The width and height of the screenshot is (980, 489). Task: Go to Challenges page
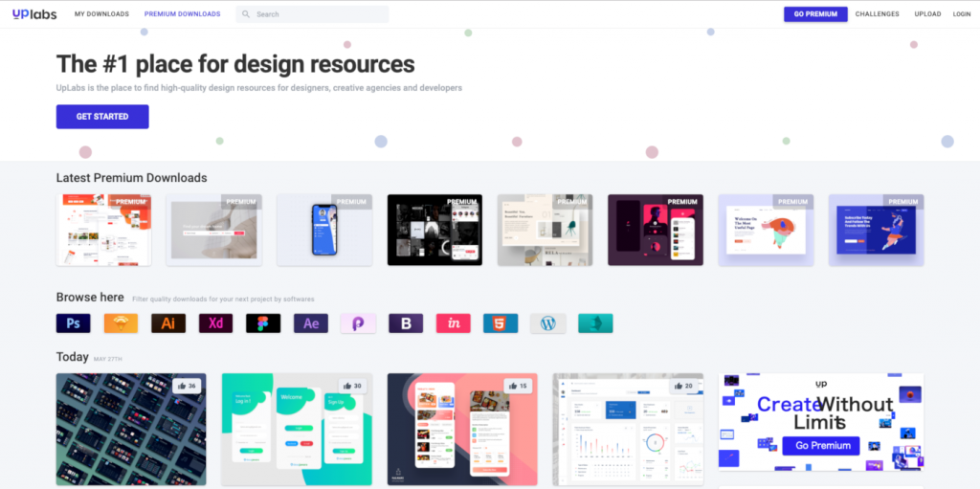(877, 13)
